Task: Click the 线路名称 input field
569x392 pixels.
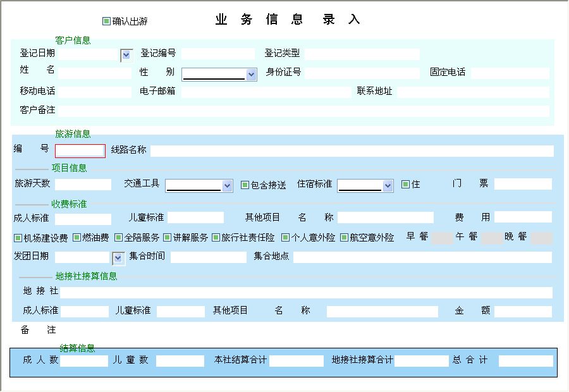Action: pos(352,151)
